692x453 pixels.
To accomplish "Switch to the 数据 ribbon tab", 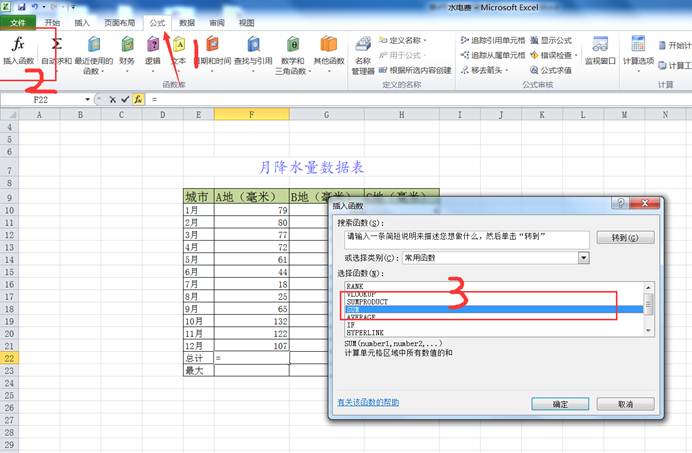I will click(187, 21).
